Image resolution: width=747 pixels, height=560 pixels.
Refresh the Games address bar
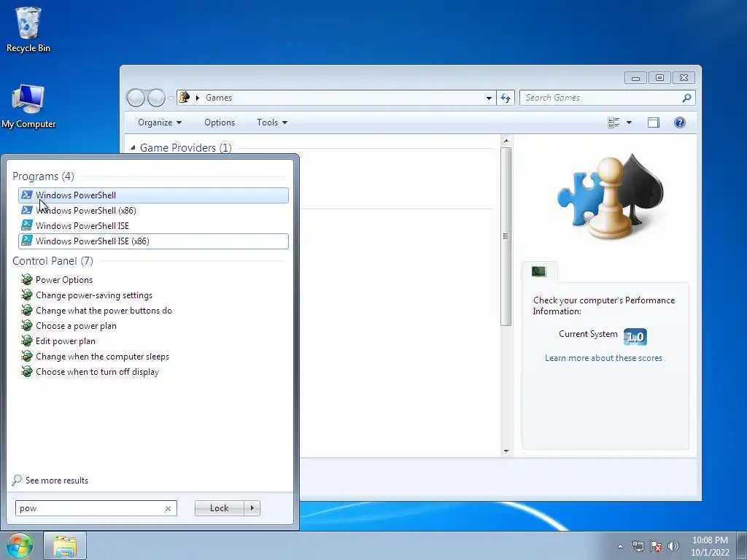click(506, 98)
